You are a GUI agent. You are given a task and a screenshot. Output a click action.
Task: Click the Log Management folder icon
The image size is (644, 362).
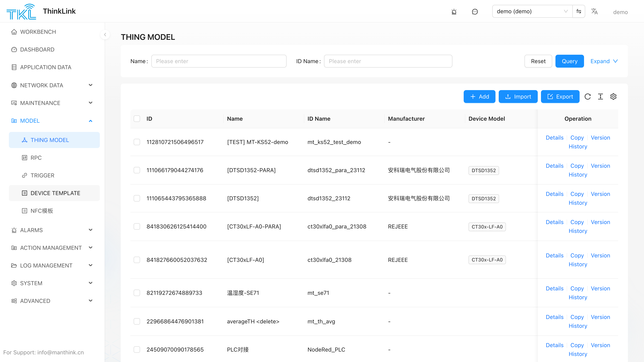point(14,265)
